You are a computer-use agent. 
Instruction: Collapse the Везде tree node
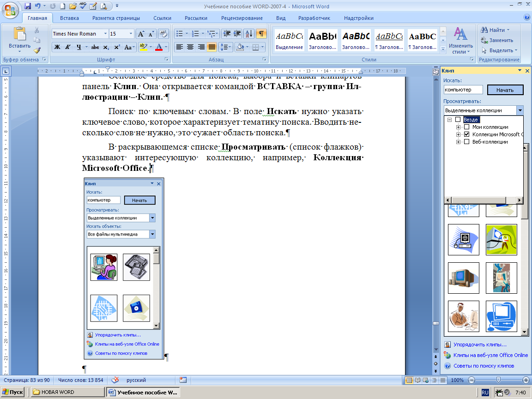point(449,120)
